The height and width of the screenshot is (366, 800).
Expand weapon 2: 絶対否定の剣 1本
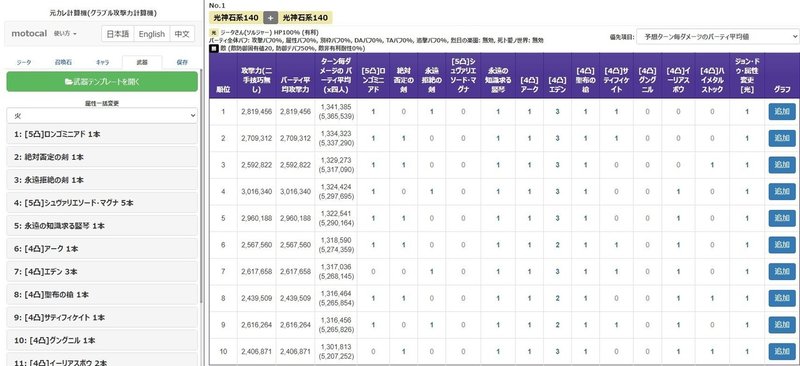point(102,157)
